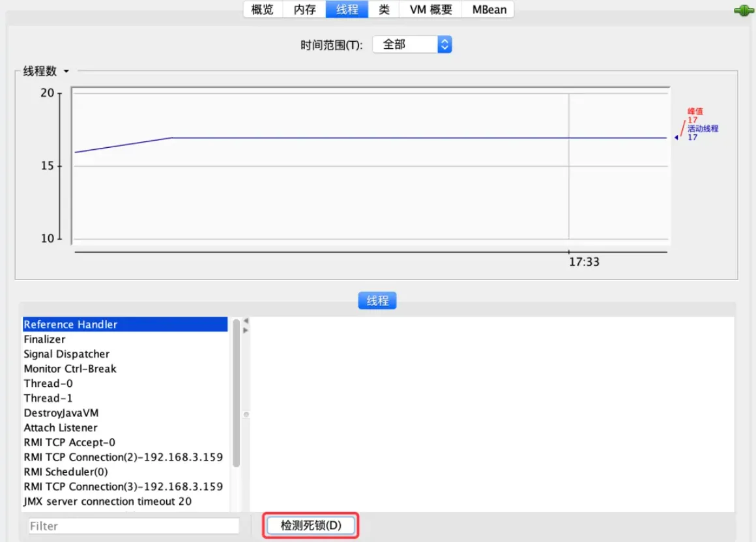Click the blue live threads marker arrow
Viewport: 756px width, 542px height.
[x=676, y=138]
